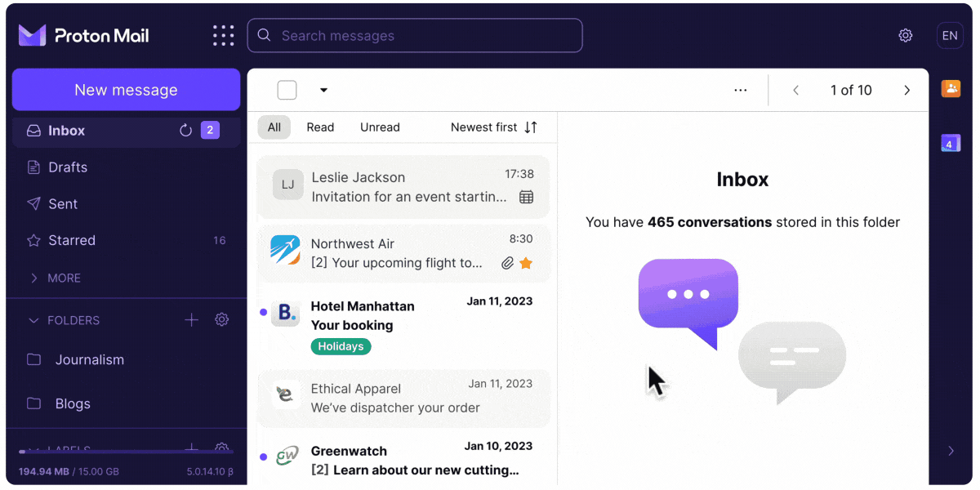The height and width of the screenshot is (490, 980).
Task: Open Leslie Jackson's invitation email
Action: 403,187
